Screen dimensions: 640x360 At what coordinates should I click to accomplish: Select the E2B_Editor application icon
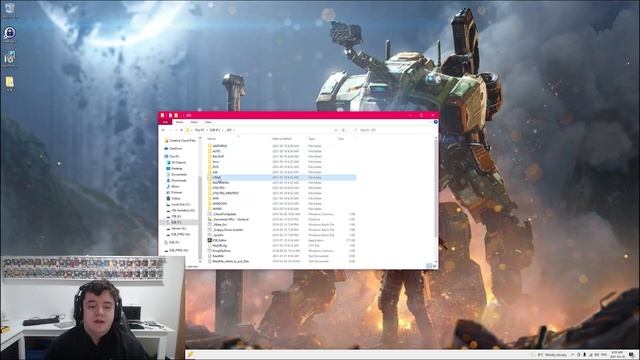pyautogui.click(x=210, y=240)
